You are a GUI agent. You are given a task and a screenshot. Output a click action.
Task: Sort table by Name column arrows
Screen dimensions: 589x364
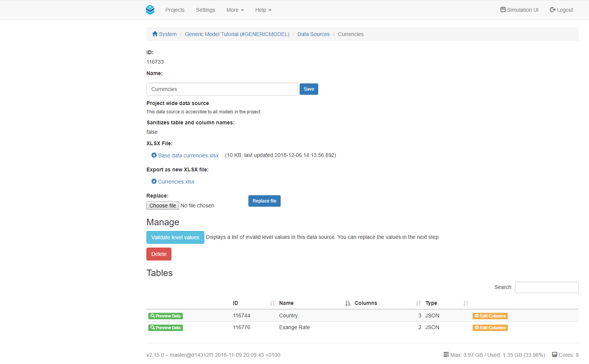[347, 303]
